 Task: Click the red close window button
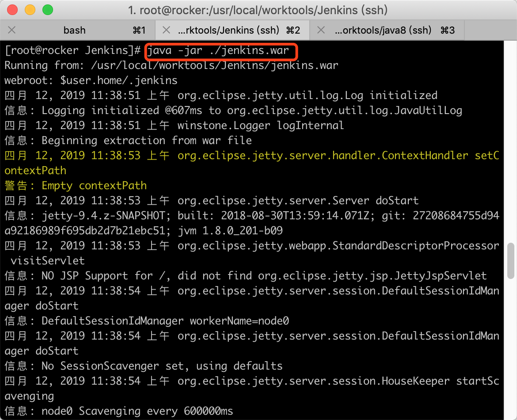[x=12, y=10]
